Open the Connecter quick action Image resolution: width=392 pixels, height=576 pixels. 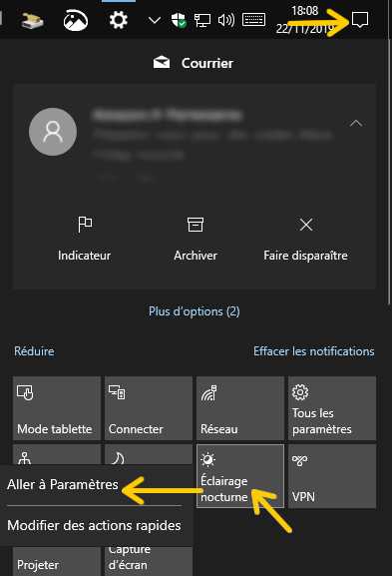149,407
